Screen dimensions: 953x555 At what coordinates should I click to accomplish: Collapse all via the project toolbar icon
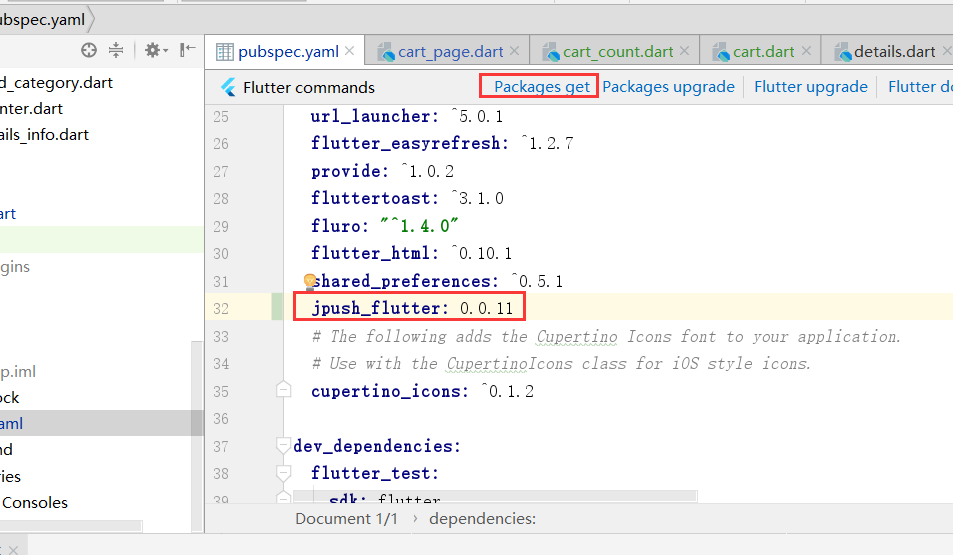[115, 50]
